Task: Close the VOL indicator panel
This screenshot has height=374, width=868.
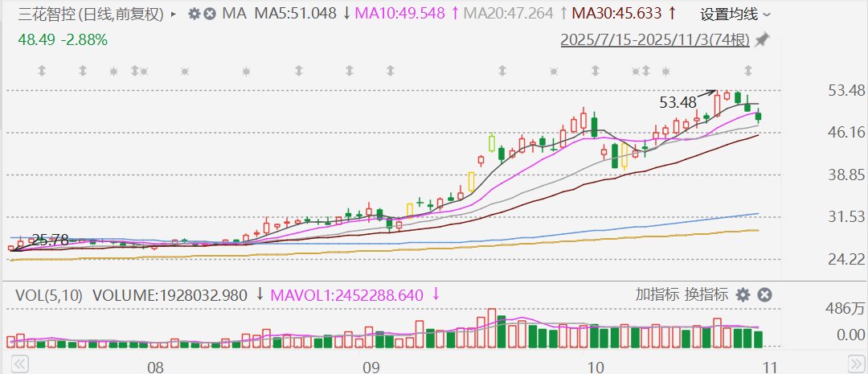Action: (764, 294)
